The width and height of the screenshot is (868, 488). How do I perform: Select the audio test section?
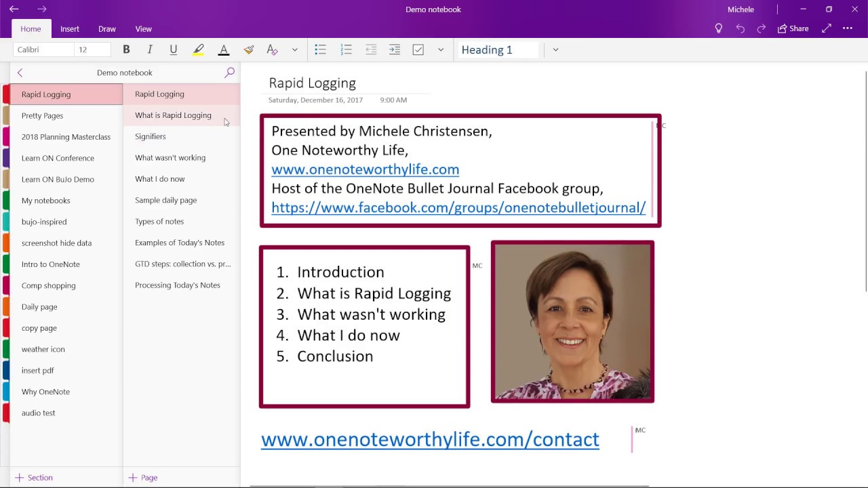click(x=66, y=413)
